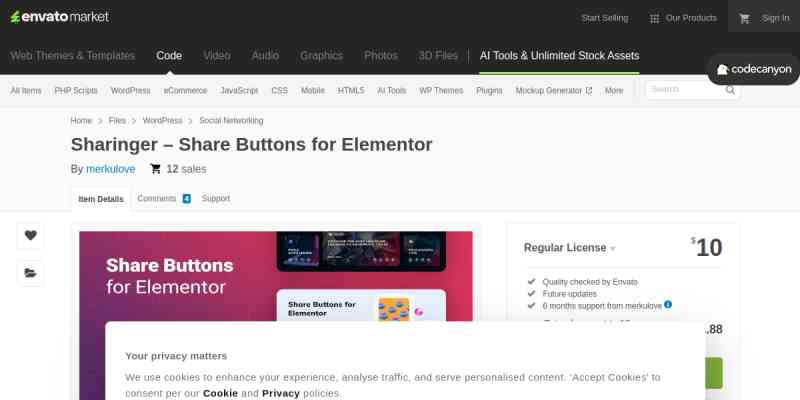The image size is (800, 400).
Task: Click Our Products link
Action: [x=691, y=18]
